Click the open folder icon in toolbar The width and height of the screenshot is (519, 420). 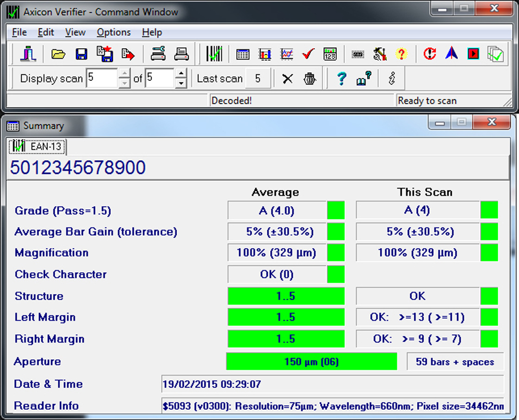(58, 54)
